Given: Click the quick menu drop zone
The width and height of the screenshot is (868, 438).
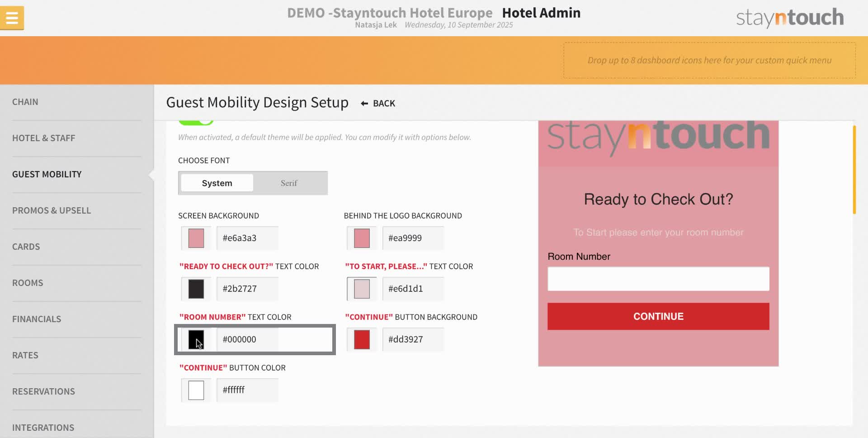Looking at the screenshot, I should [709, 60].
